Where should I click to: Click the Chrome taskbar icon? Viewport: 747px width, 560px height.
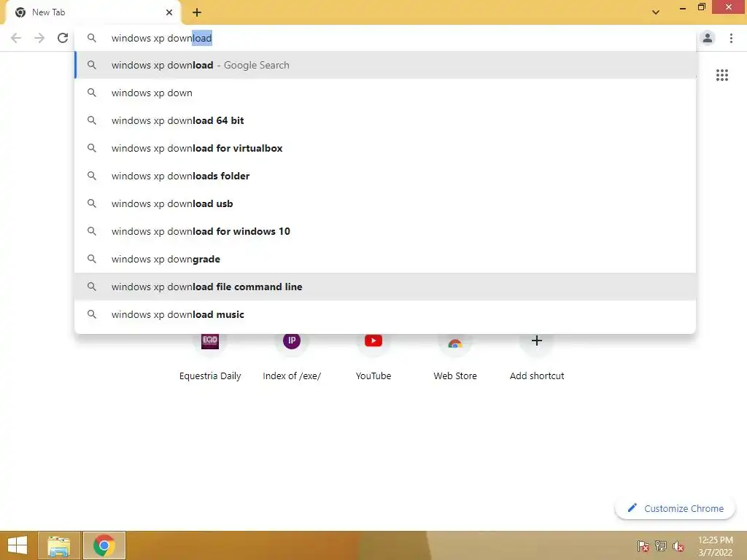104,545
